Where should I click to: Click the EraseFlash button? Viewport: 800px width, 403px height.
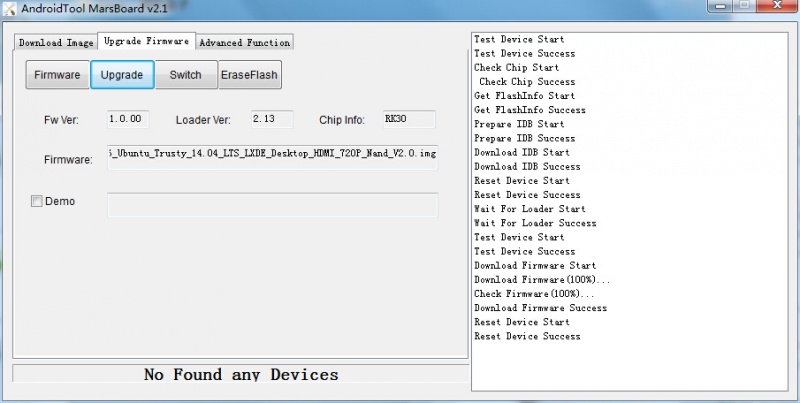click(249, 75)
